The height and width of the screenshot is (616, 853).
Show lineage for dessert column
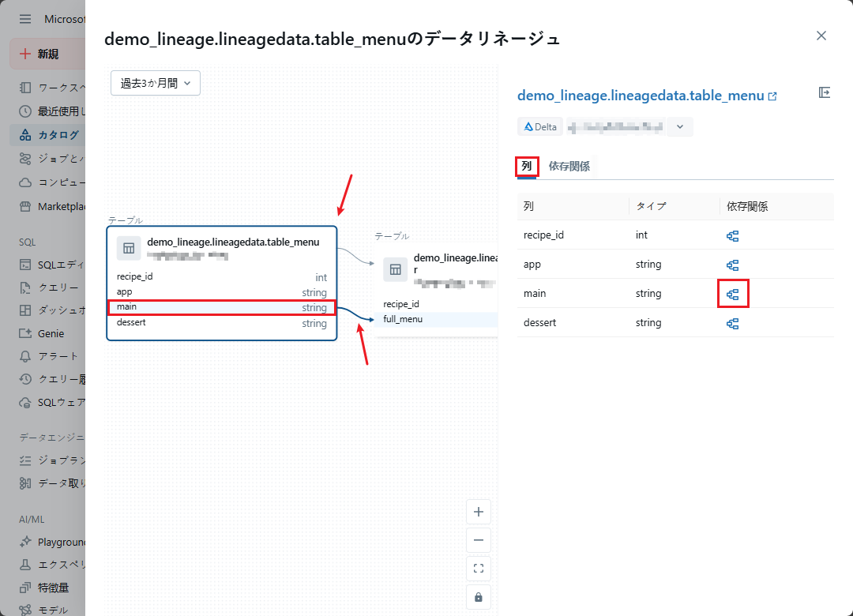pos(732,323)
